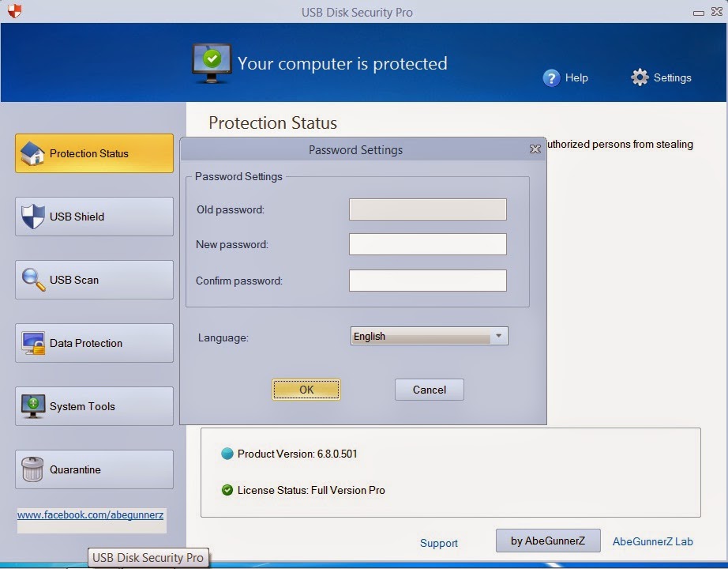
Task: Click the green License Status check icon
Action: (x=227, y=490)
